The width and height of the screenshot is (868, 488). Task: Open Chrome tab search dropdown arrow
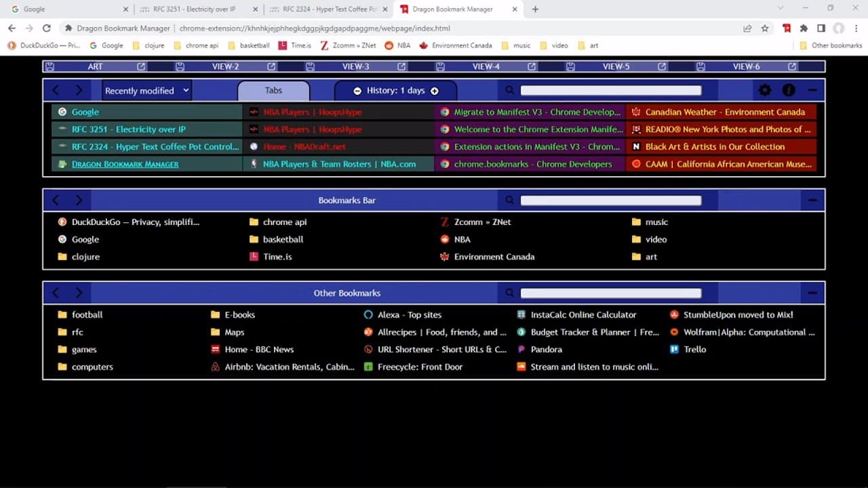coord(781,9)
